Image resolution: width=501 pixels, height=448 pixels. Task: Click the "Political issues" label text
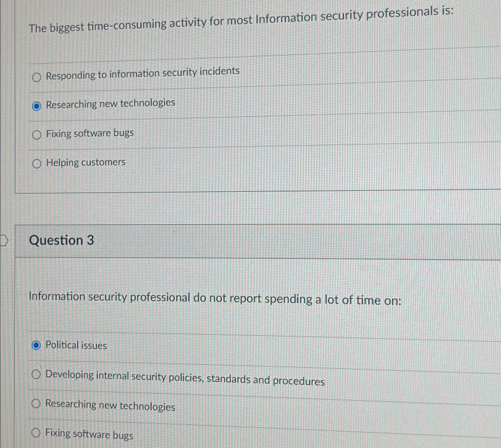(76, 345)
